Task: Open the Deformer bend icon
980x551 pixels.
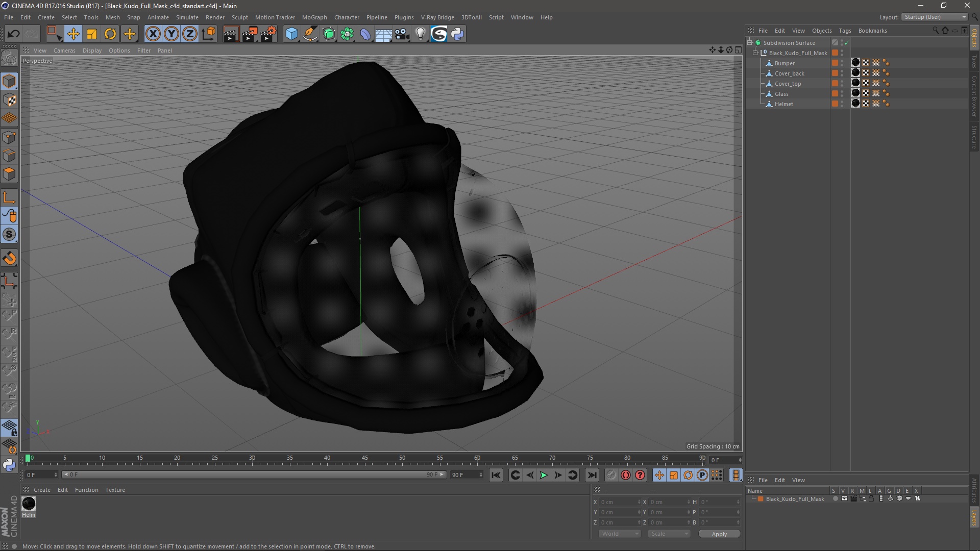Action: tap(365, 34)
